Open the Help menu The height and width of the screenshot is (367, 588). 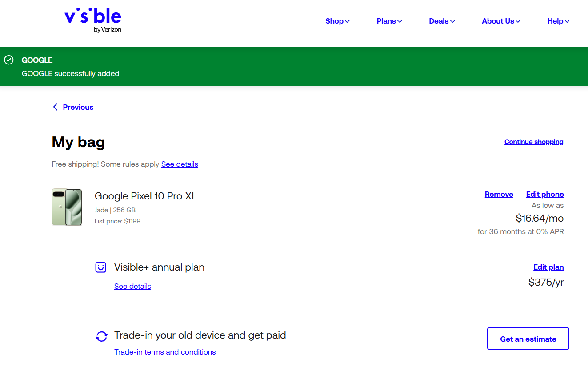[x=558, y=21]
